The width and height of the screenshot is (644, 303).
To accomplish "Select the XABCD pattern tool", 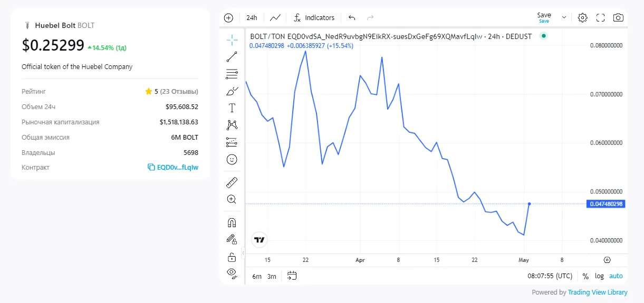I will [232, 125].
